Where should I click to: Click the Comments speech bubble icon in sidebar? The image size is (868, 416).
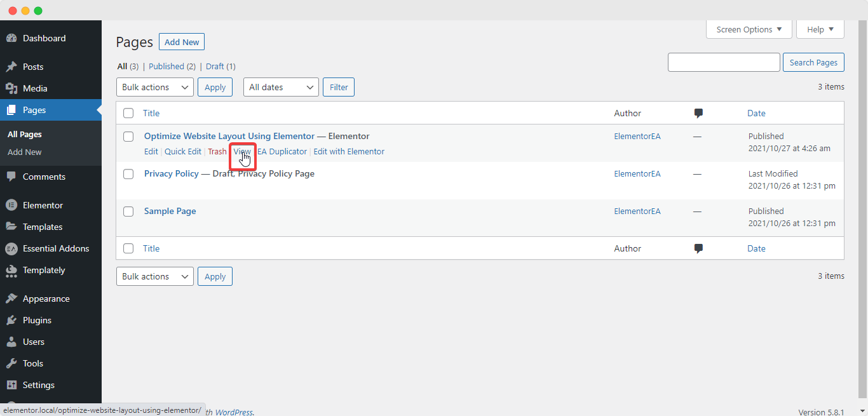11,177
